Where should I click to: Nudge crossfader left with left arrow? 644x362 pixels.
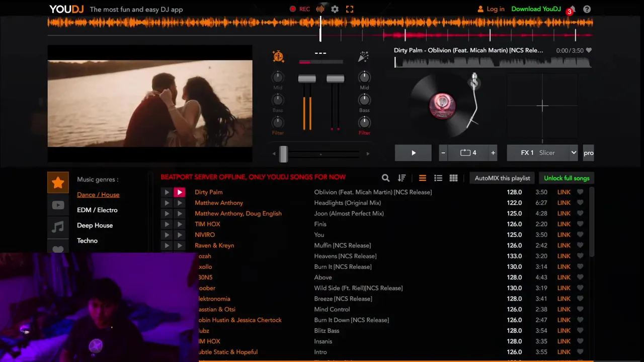pyautogui.click(x=274, y=154)
